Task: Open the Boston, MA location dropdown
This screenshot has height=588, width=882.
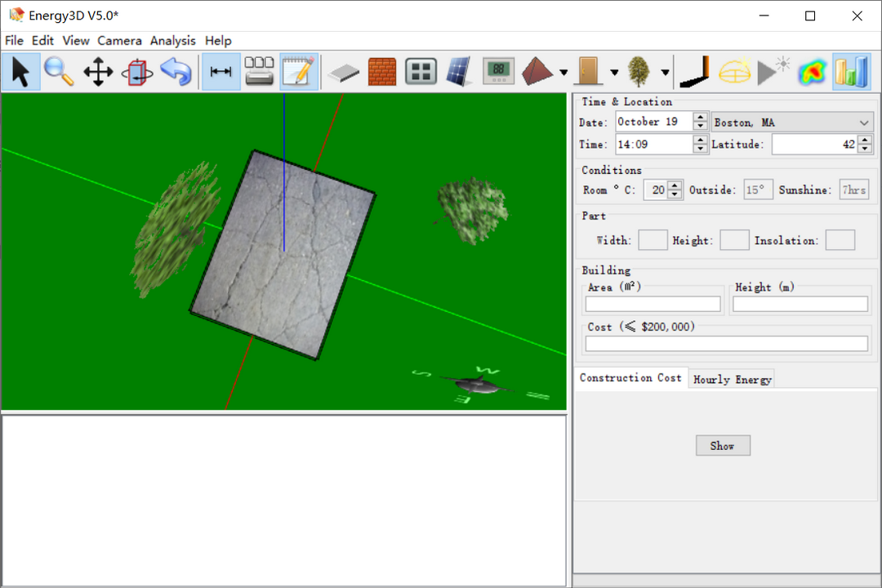Action: coord(792,122)
